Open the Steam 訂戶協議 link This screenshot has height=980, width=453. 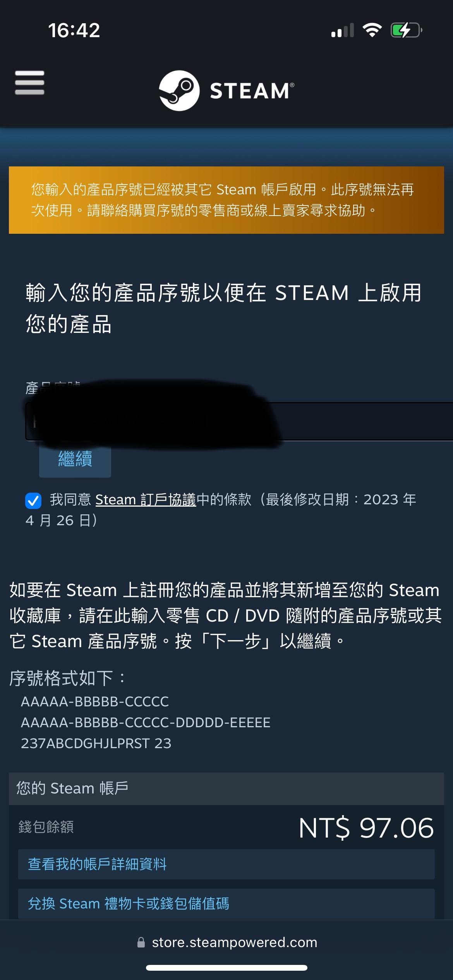(146, 500)
